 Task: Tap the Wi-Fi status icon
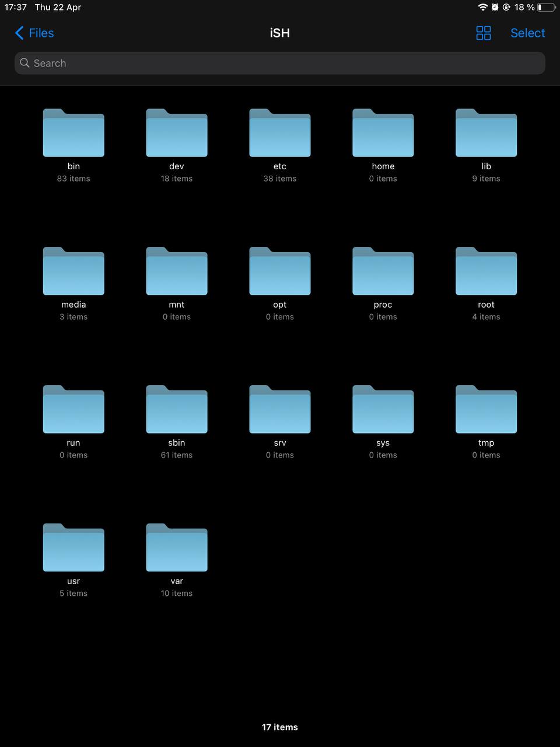click(482, 7)
